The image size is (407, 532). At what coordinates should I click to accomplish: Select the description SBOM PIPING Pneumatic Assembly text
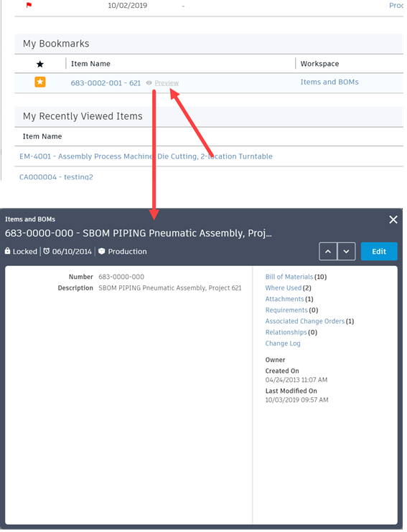coord(170,288)
